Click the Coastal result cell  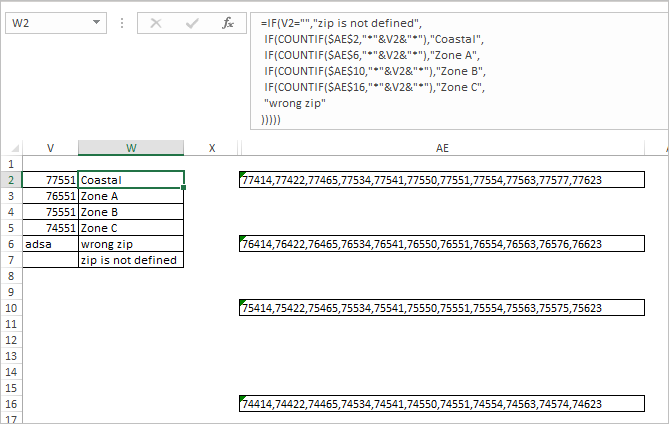(131, 180)
